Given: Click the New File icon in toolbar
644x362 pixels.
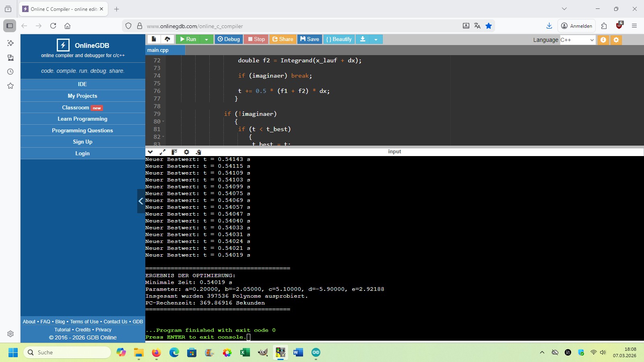Looking at the screenshot, I should click(x=154, y=39).
